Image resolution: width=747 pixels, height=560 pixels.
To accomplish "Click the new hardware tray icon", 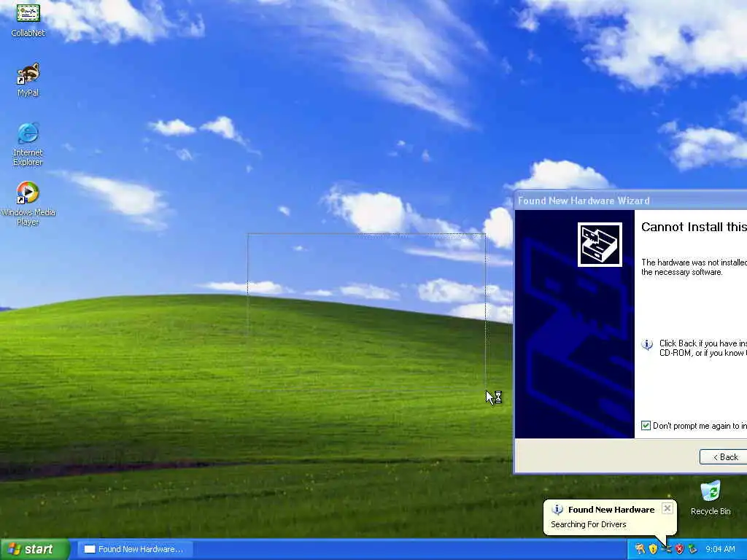I will (667, 549).
